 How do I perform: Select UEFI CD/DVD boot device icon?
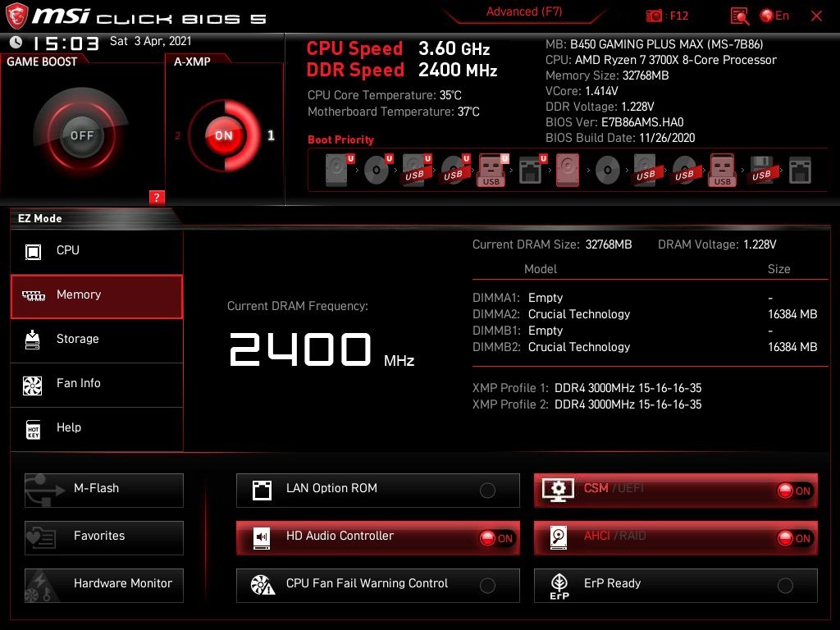click(x=378, y=171)
